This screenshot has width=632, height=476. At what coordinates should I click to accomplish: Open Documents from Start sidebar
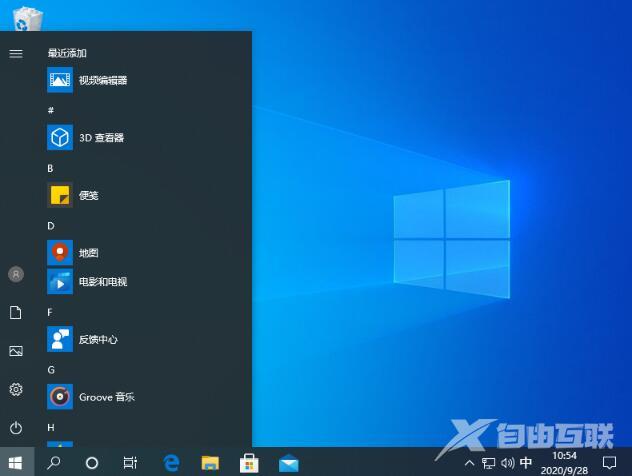[x=16, y=312]
